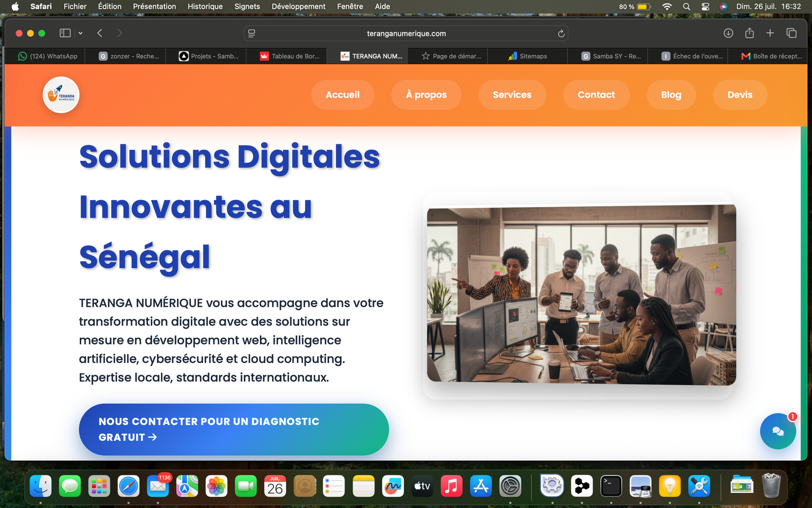Viewport: 812px width, 508px height.
Task: Show Safari downloads
Action: coord(728,33)
